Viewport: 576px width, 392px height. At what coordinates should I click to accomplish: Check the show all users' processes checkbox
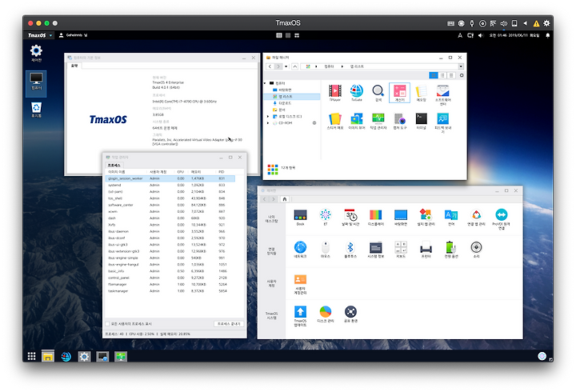[108, 324]
